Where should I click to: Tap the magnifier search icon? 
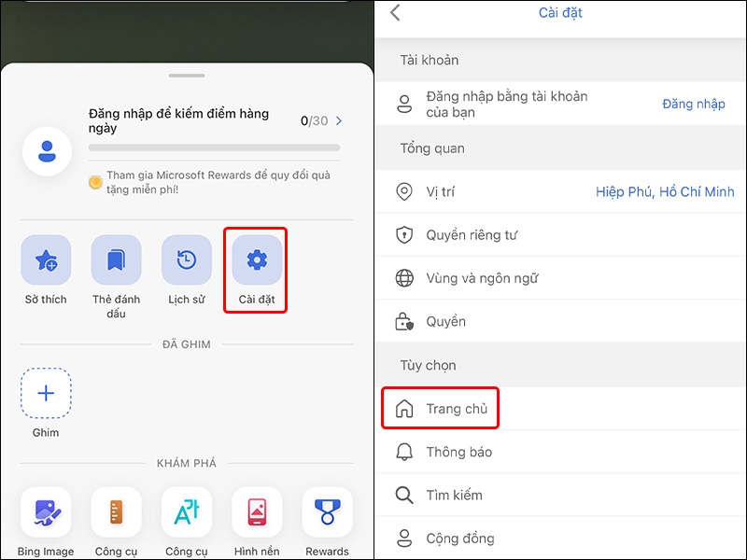[404, 496]
